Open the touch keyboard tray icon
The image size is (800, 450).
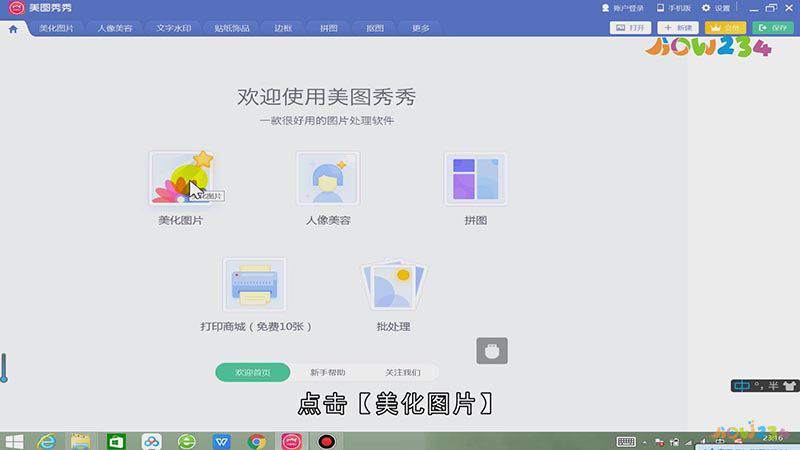tap(626, 441)
